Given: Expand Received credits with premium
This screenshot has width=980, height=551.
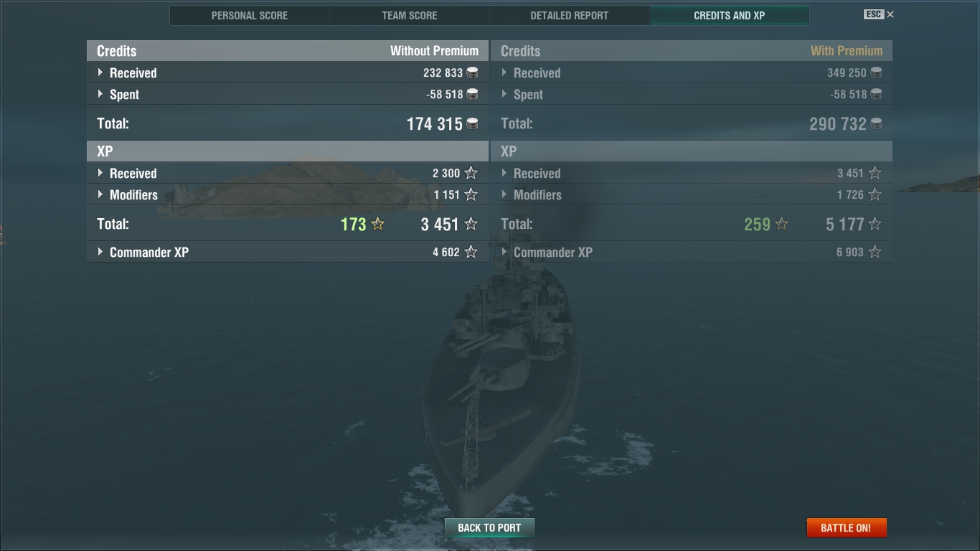Looking at the screenshot, I should tap(692, 72).
